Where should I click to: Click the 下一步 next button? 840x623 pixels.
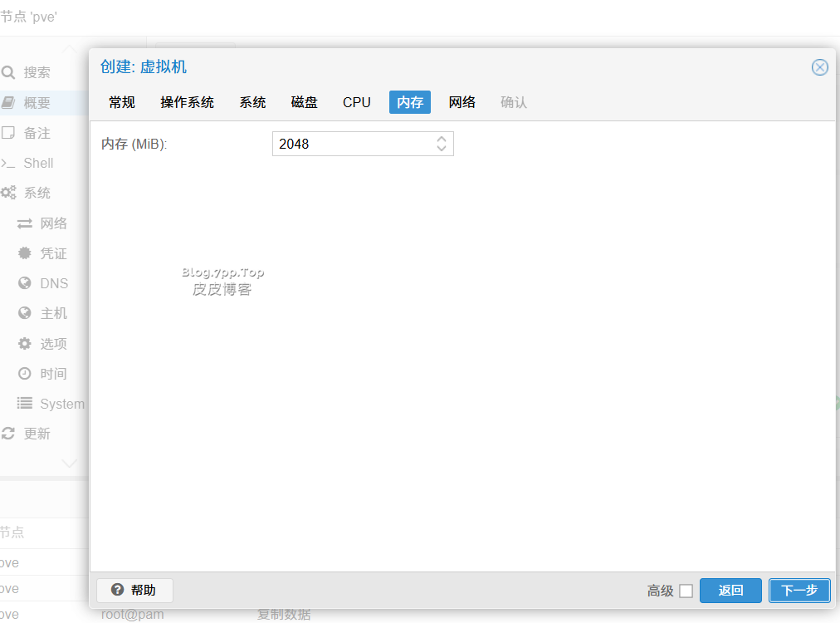(x=799, y=591)
